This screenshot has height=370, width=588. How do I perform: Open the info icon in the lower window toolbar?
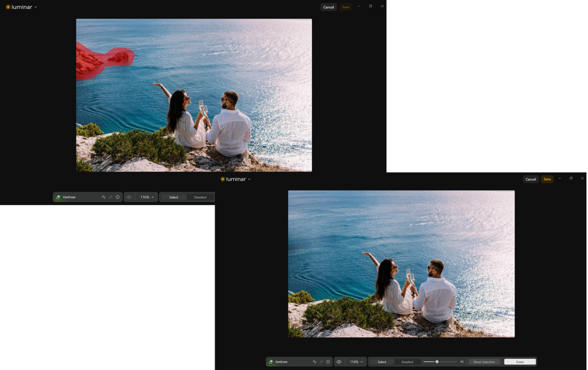[328, 362]
